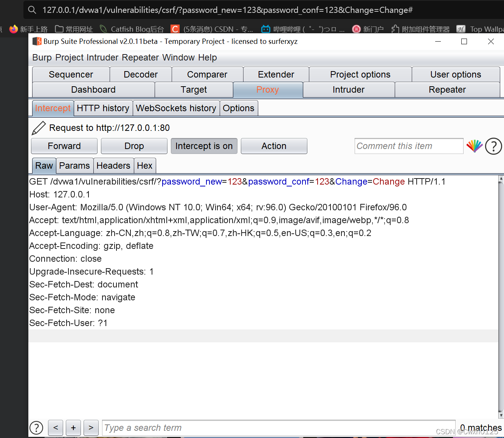Open the Project menu
Image resolution: width=504 pixels, height=438 pixels.
click(70, 57)
